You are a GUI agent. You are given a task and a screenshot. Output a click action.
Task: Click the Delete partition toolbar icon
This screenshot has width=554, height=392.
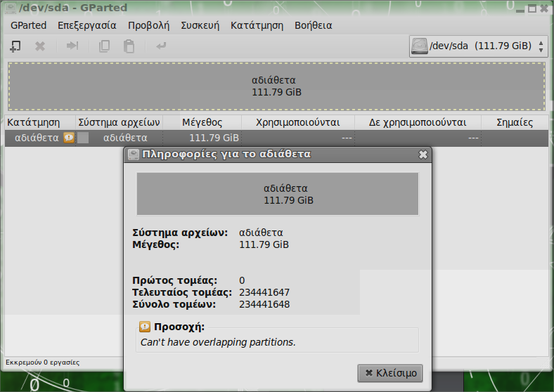pyautogui.click(x=40, y=46)
